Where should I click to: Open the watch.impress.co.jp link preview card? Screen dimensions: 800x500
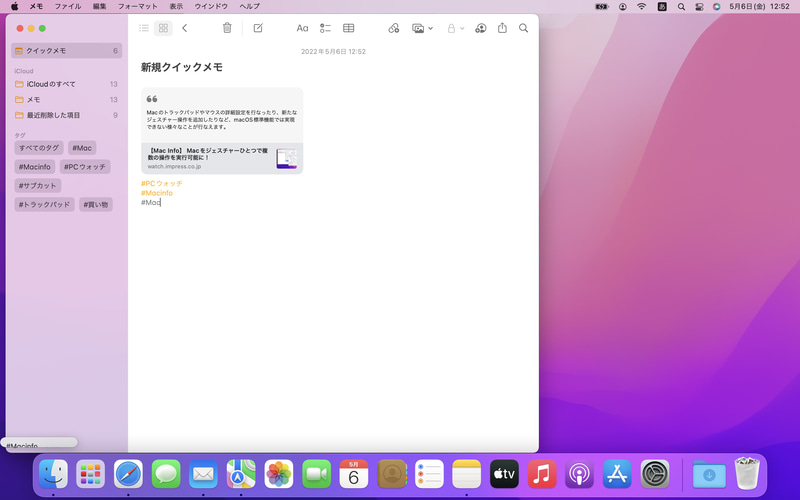(222, 158)
